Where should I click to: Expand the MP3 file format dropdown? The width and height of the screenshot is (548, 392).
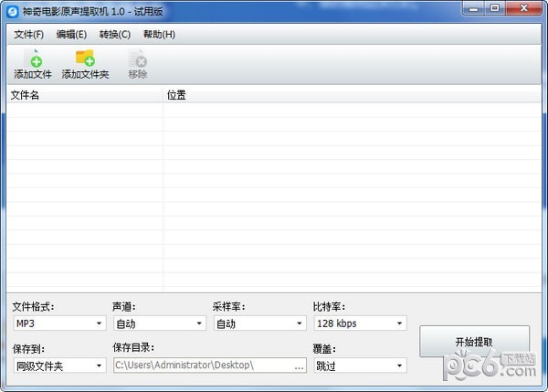pos(59,323)
